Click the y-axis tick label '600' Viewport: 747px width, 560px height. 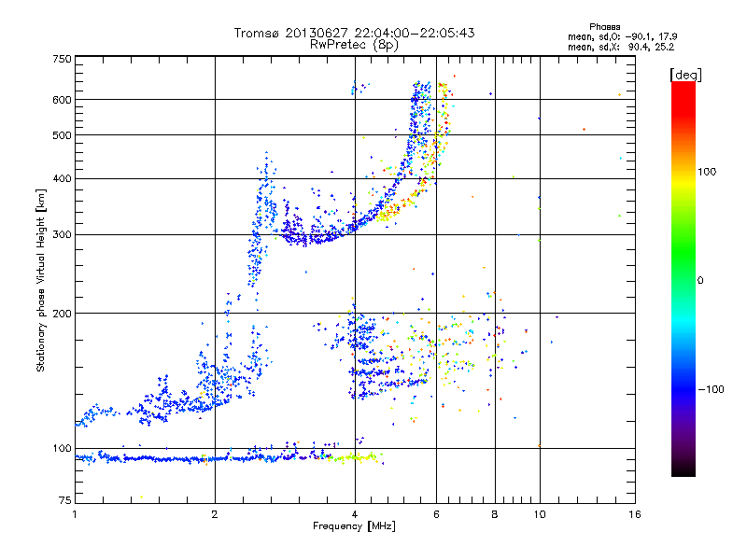click(x=62, y=100)
